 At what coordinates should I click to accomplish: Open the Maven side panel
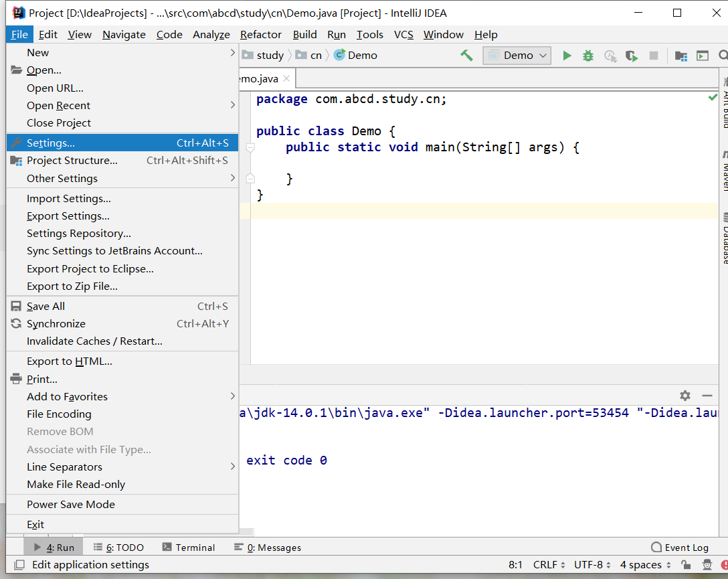pos(724,171)
